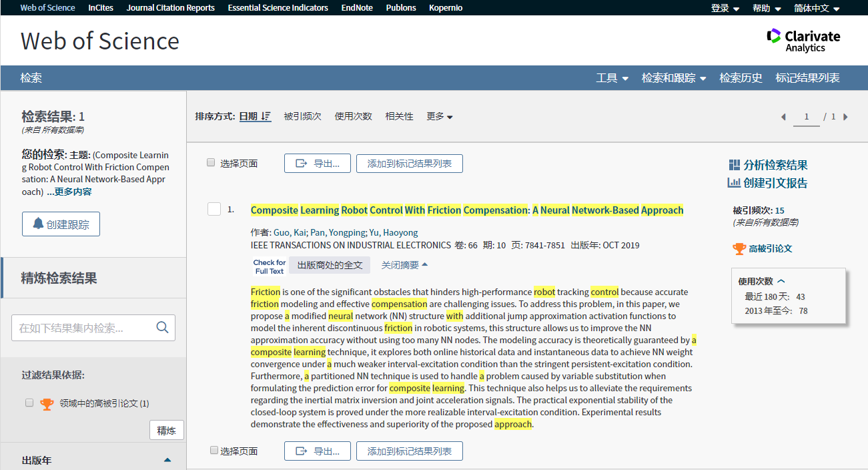Expand the 更多 sort options dropdown
The image size is (868, 470).
click(440, 117)
